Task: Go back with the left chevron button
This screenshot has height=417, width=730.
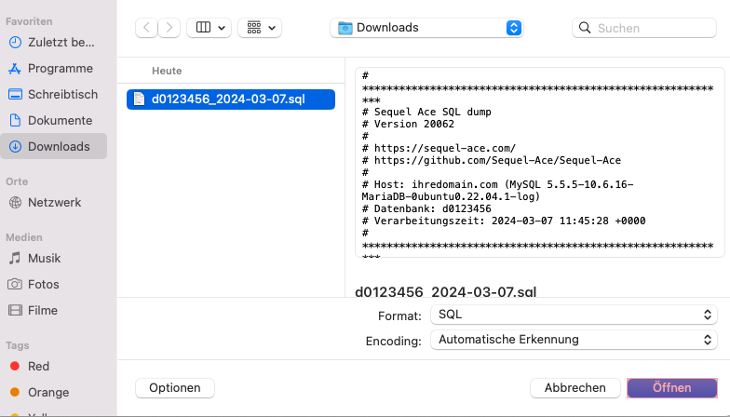Action: (146, 28)
